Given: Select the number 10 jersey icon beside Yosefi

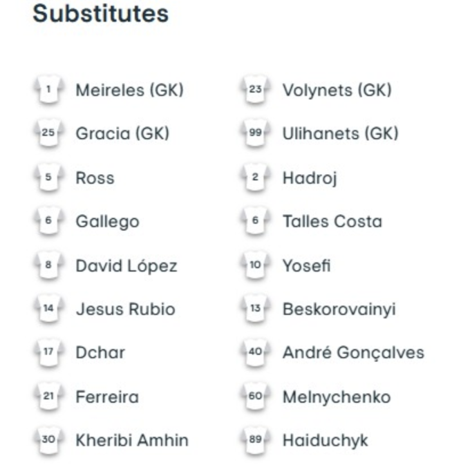Looking at the screenshot, I should 255,265.
